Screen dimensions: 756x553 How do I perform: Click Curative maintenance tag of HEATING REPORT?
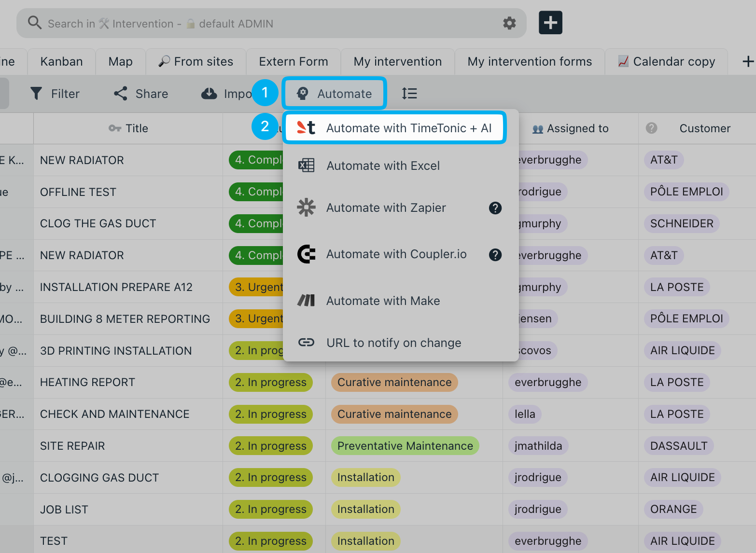tap(394, 382)
